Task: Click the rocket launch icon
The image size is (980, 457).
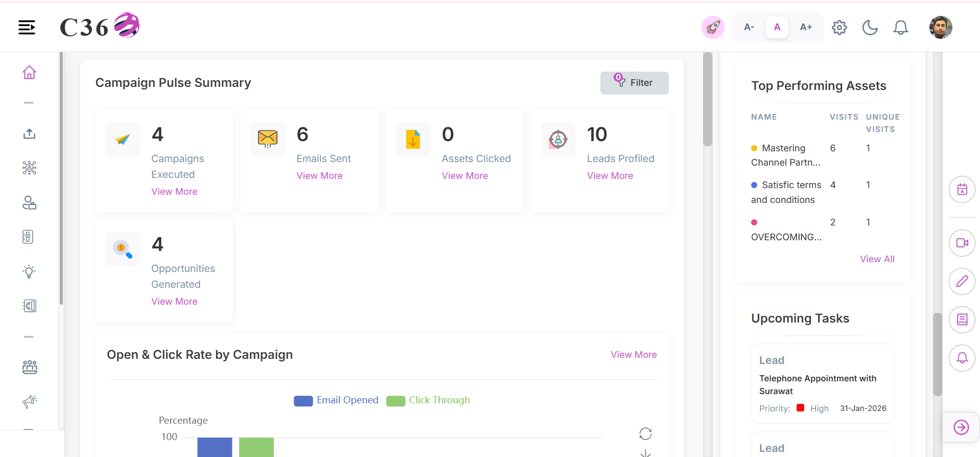Action: pyautogui.click(x=713, y=27)
